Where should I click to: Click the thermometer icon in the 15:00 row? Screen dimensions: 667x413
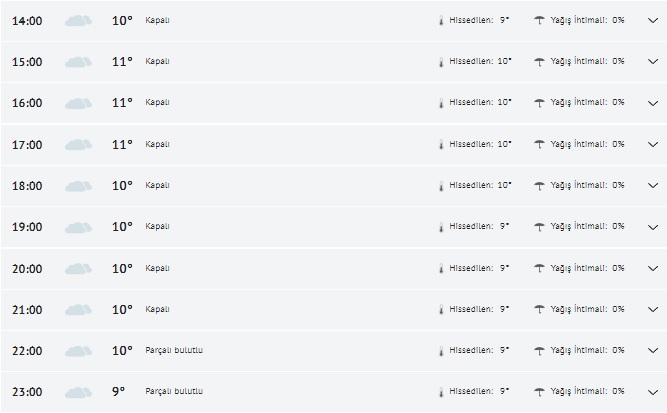(440, 62)
